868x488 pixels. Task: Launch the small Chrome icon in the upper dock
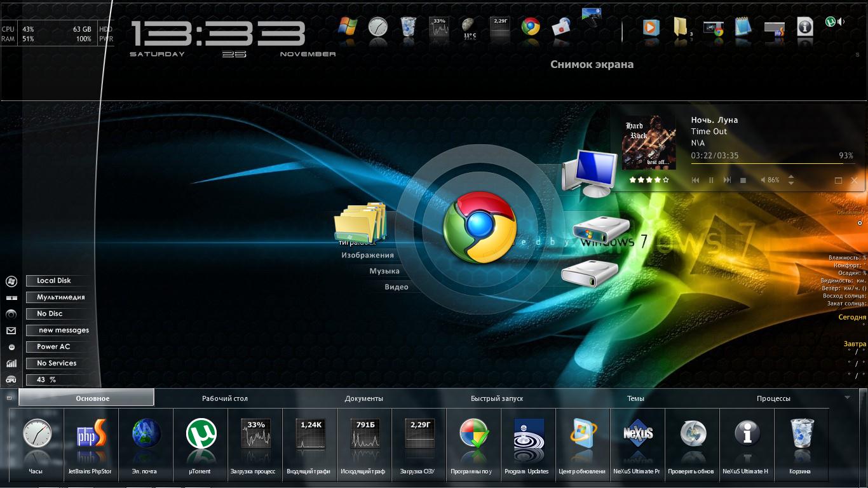pos(531,27)
